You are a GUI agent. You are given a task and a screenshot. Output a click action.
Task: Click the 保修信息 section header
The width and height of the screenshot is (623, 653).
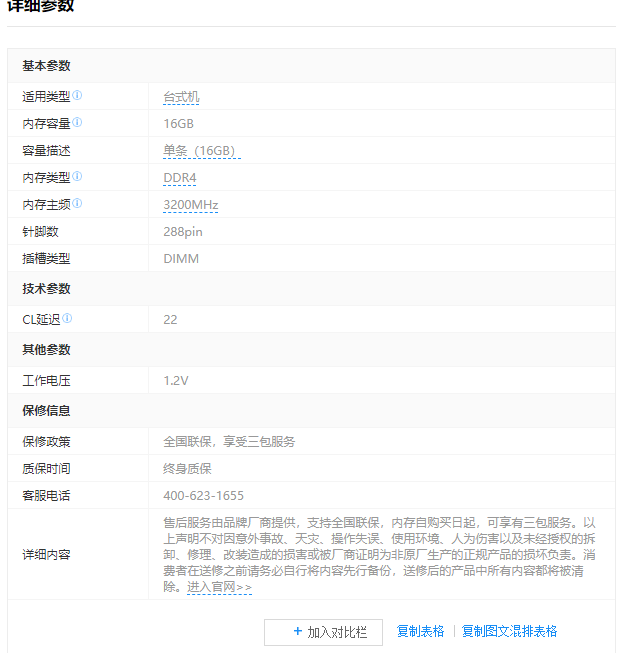click(46, 411)
